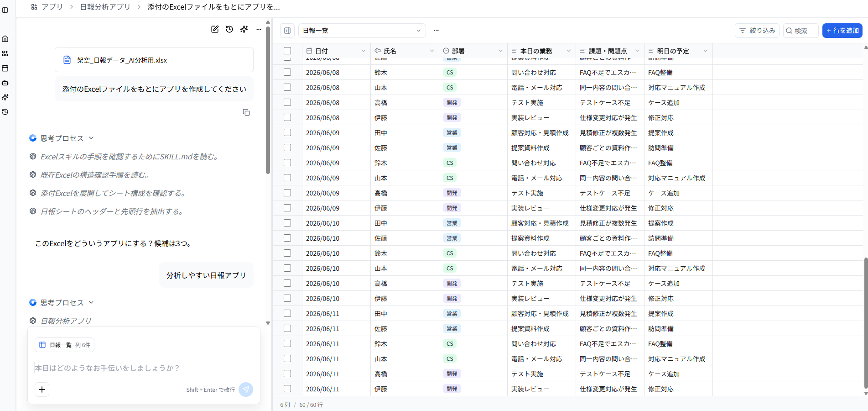Click the 60 / 60 行 status text
Screen dimensions: 868x411
click(x=311, y=405)
